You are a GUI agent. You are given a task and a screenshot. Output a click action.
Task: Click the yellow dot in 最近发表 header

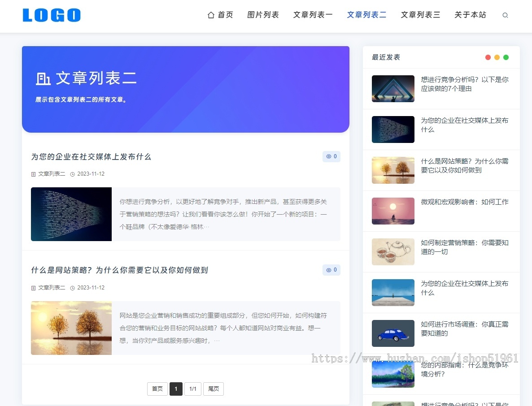pyautogui.click(x=497, y=57)
